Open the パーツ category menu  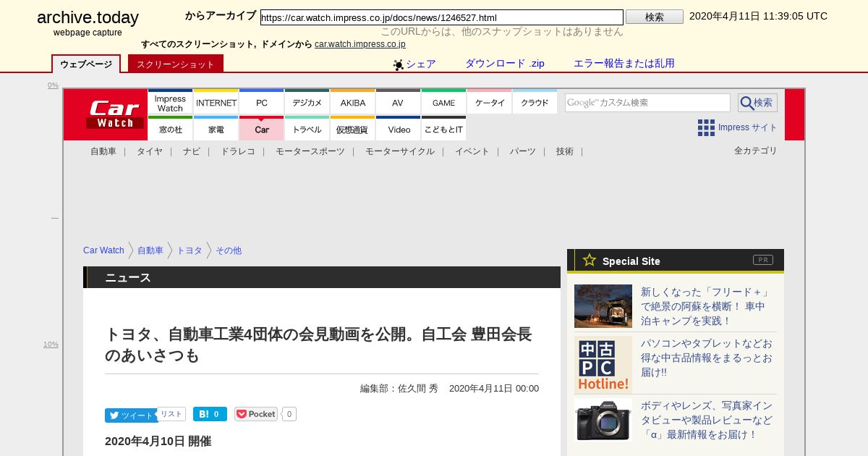[523, 151]
